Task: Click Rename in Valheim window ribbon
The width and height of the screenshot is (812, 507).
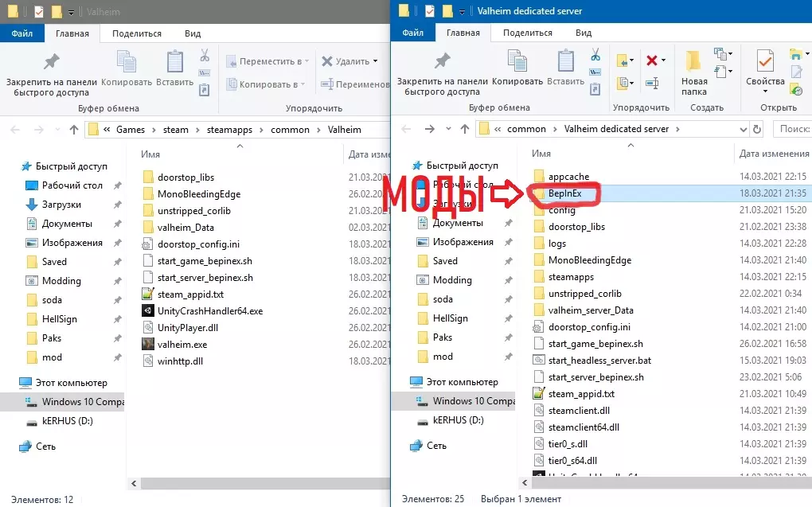Action: pos(354,84)
